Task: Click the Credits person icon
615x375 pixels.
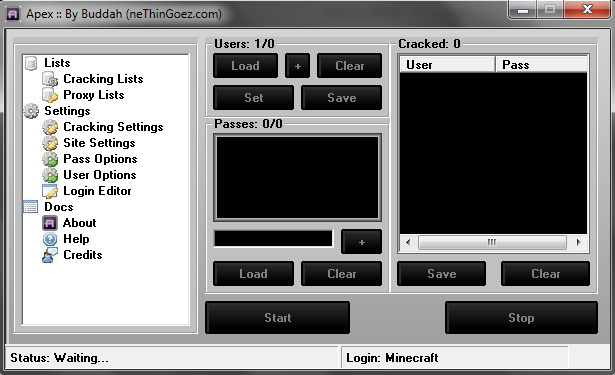Action: click(50, 255)
